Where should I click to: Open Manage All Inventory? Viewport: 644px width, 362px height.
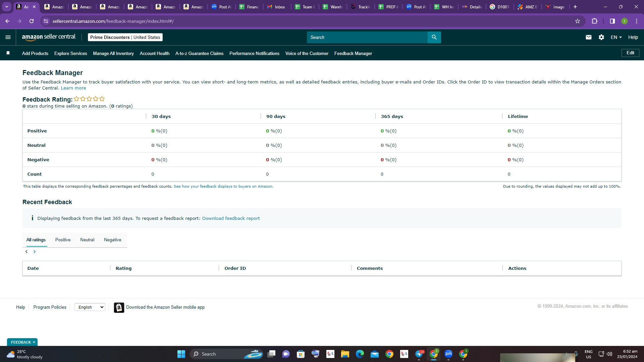click(113, 53)
